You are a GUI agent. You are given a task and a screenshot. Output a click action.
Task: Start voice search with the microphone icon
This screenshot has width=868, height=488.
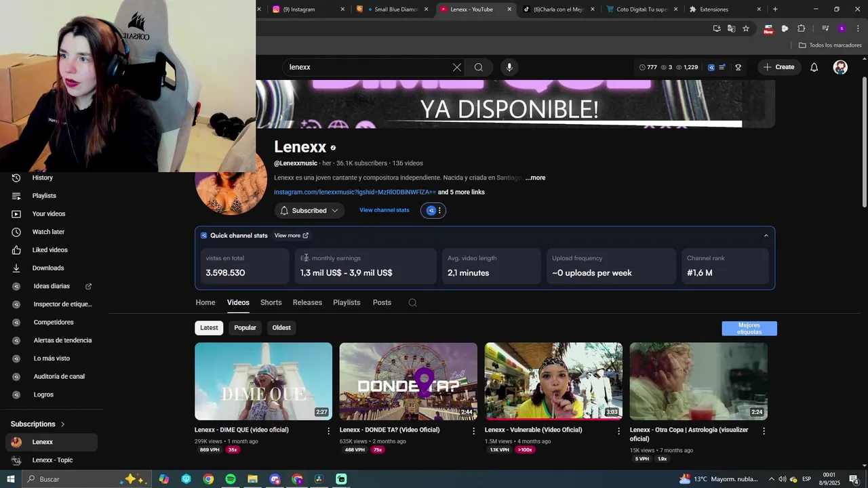[509, 67]
